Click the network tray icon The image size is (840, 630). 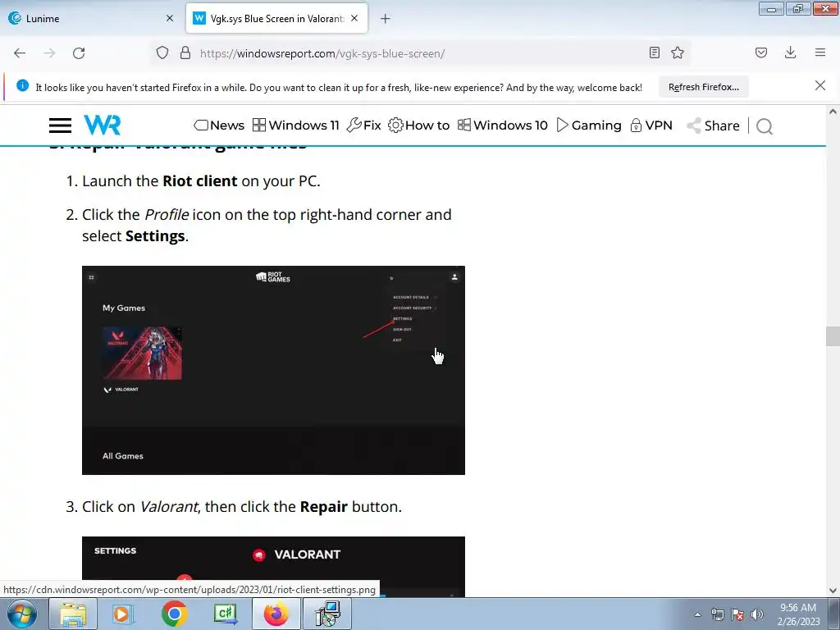point(717,614)
